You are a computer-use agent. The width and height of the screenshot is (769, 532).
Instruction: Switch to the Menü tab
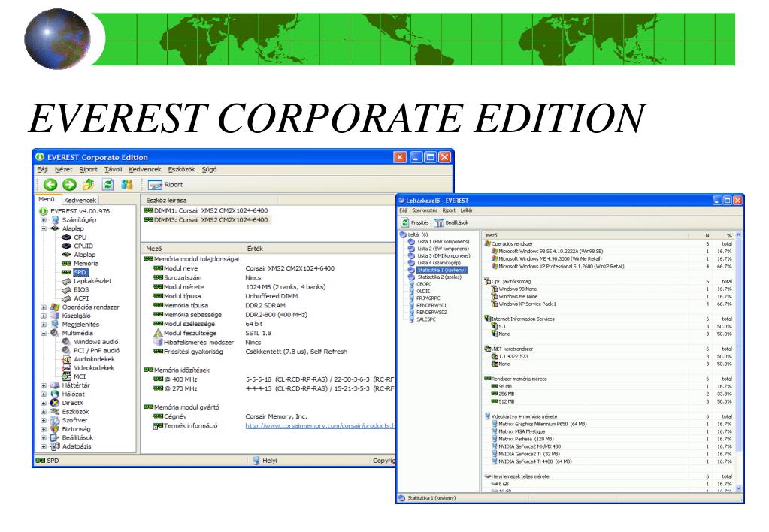click(x=47, y=200)
